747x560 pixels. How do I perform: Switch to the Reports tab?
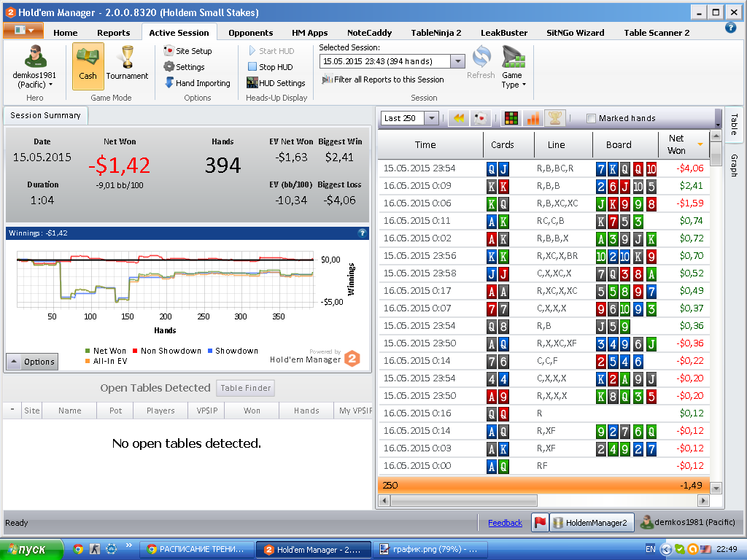coord(113,33)
